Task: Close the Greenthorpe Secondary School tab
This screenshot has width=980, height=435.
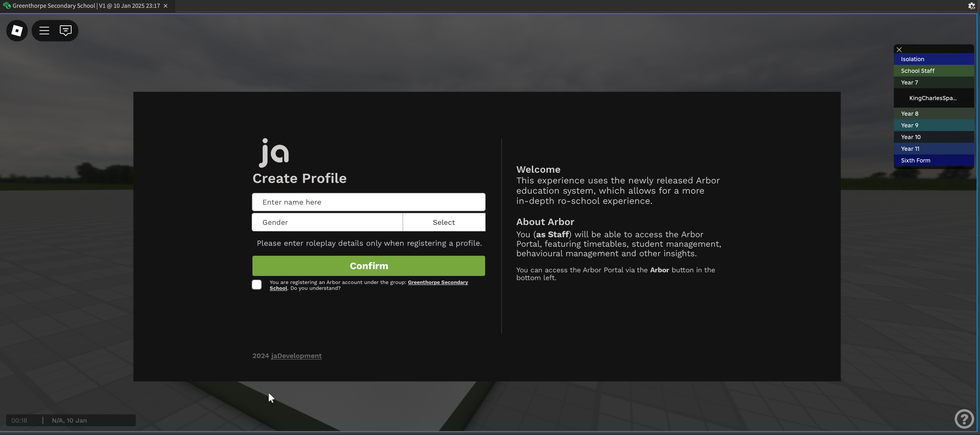Action: 166,6
